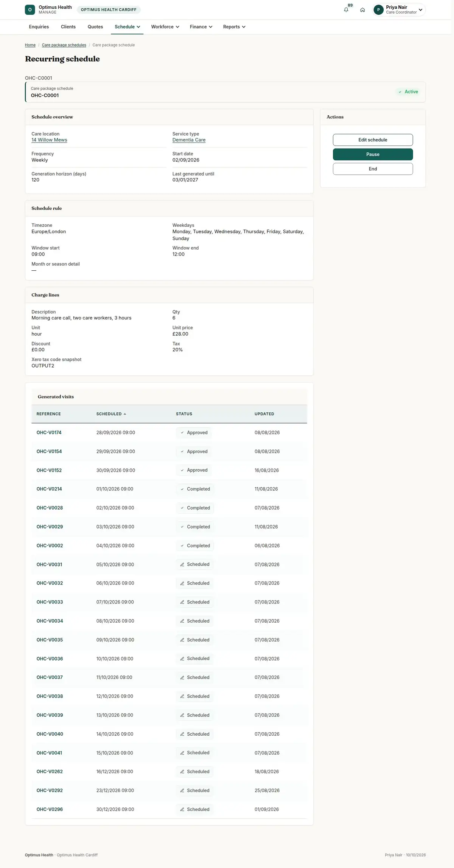This screenshot has width=454, height=868.
Task: Open visit OHC-V0174
Action: point(49,432)
